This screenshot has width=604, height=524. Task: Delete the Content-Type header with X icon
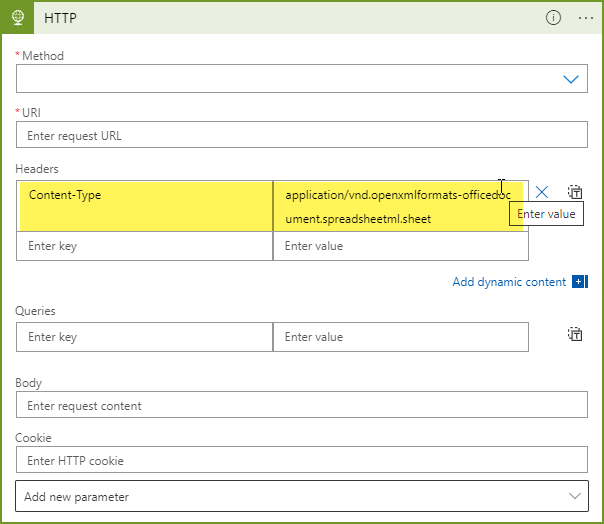(x=542, y=192)
